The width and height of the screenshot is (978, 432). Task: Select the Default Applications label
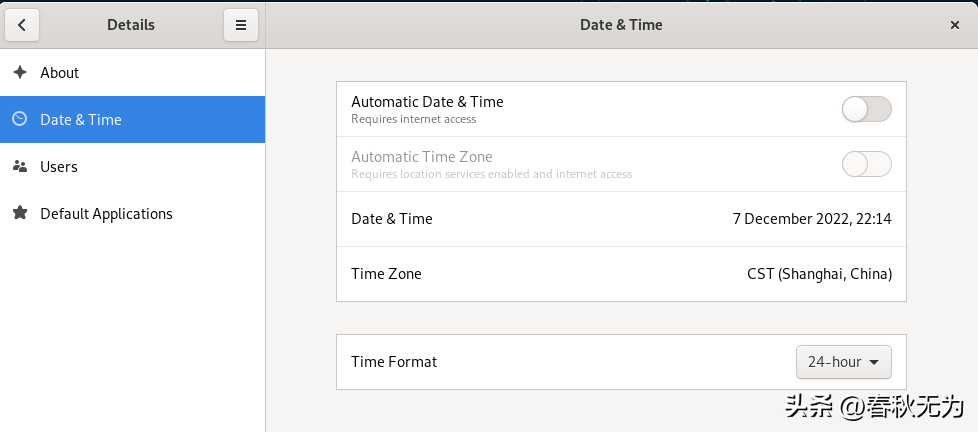point(106,214)
